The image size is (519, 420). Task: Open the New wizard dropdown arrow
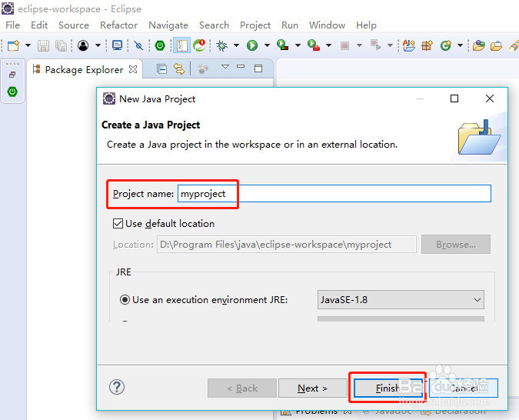(x=28, y=45)
